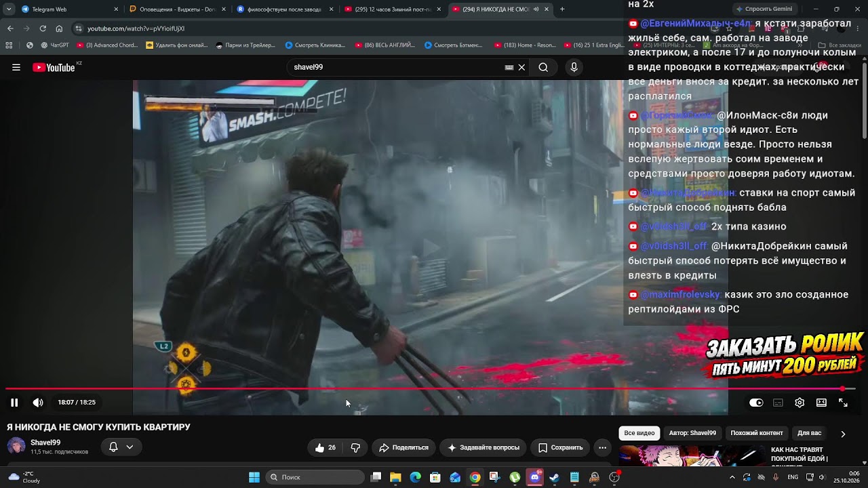Image resolution: width=868 pixels, height=488 pixels.
Task: Click the magnifier search button
Action: point(543,67)
